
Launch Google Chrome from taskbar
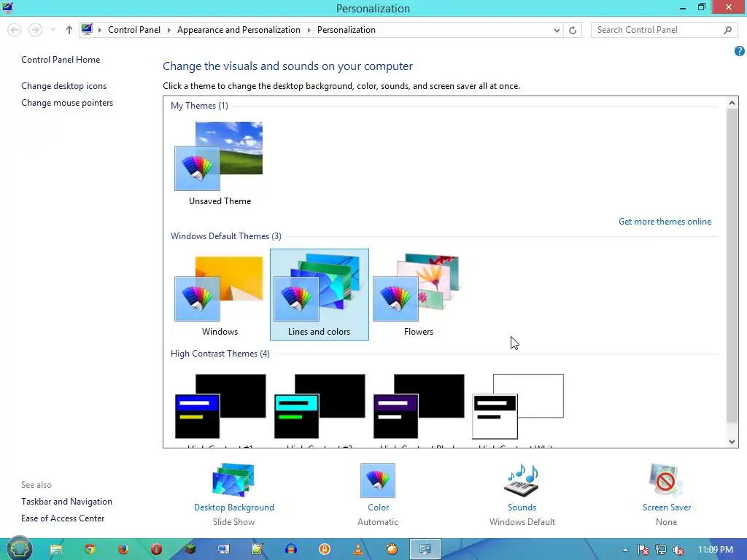(x=90, y=550)
